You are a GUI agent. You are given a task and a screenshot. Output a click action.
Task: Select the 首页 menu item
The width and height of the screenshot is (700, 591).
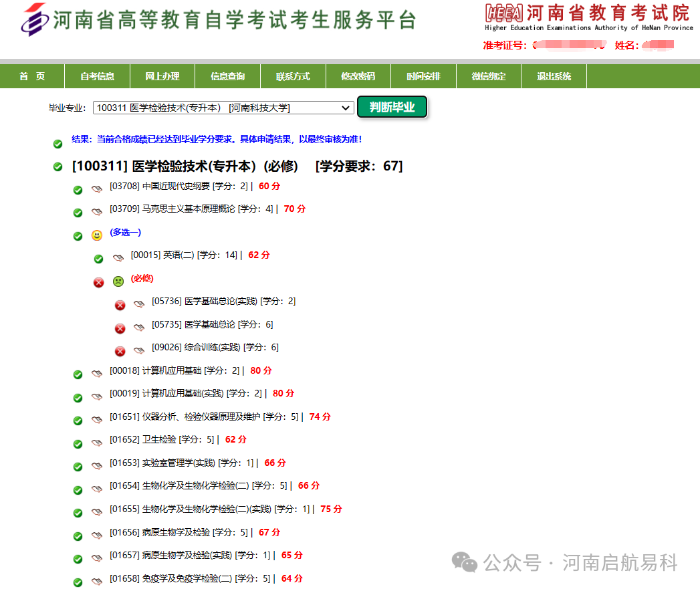[31, 76]
